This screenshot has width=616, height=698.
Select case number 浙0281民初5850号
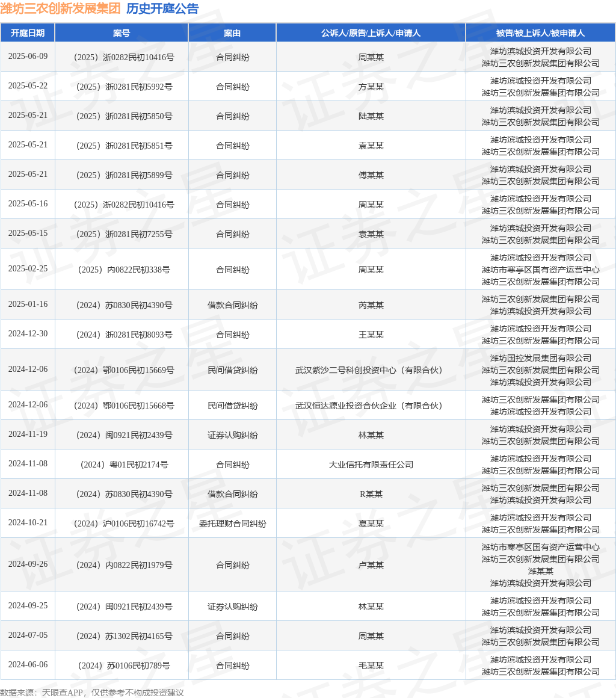click(124, 116)
